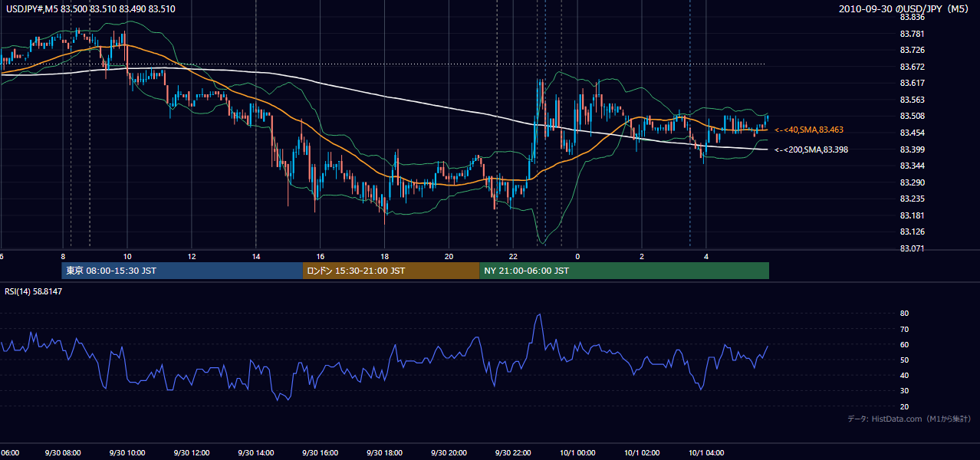Screen dimensions: 980x460
Task: Click RSI axis level 30
Action: coord(904,391)
